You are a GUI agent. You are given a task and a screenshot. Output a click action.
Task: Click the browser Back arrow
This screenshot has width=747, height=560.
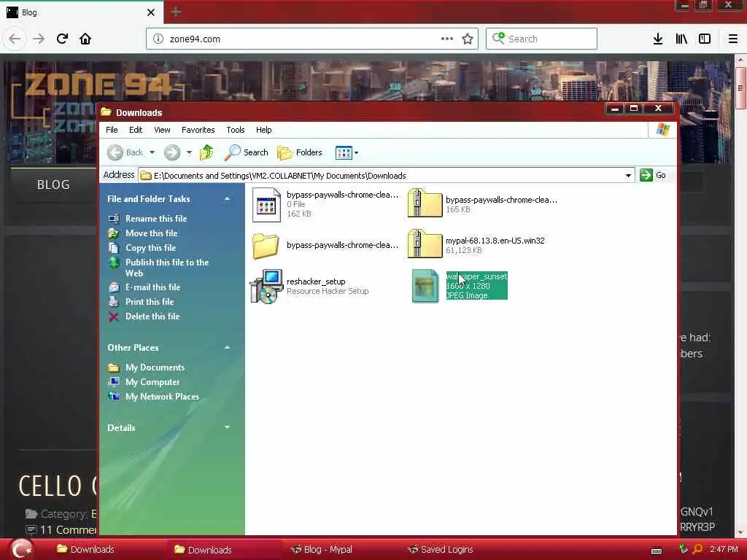15,39
